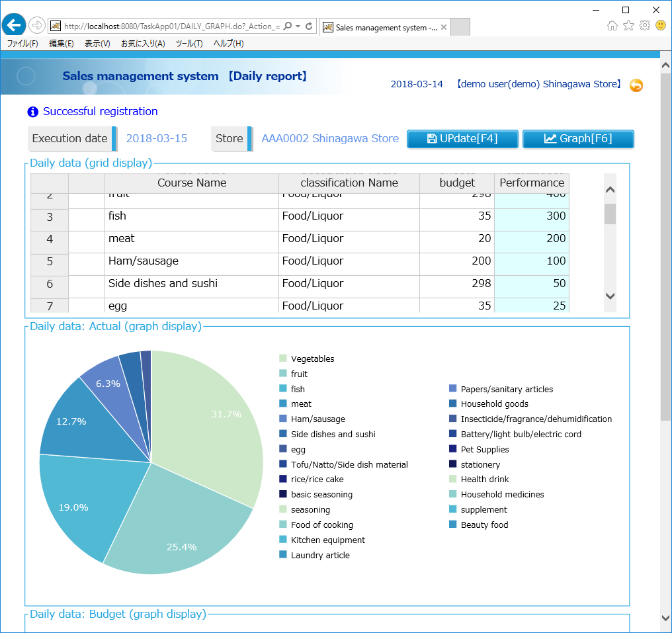Click the smiley feedback icon
672x633 pixels.
(660, 25)
